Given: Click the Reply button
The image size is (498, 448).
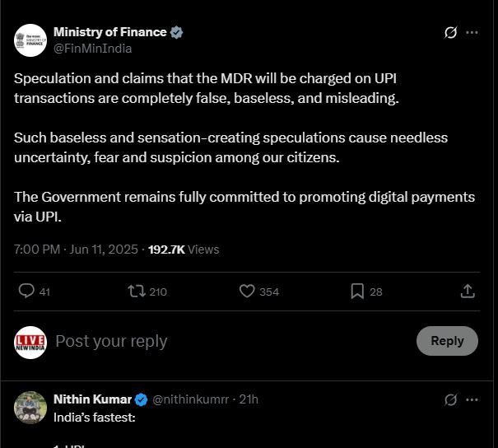Looking at the screenshot, I should (x=447, y=341).
